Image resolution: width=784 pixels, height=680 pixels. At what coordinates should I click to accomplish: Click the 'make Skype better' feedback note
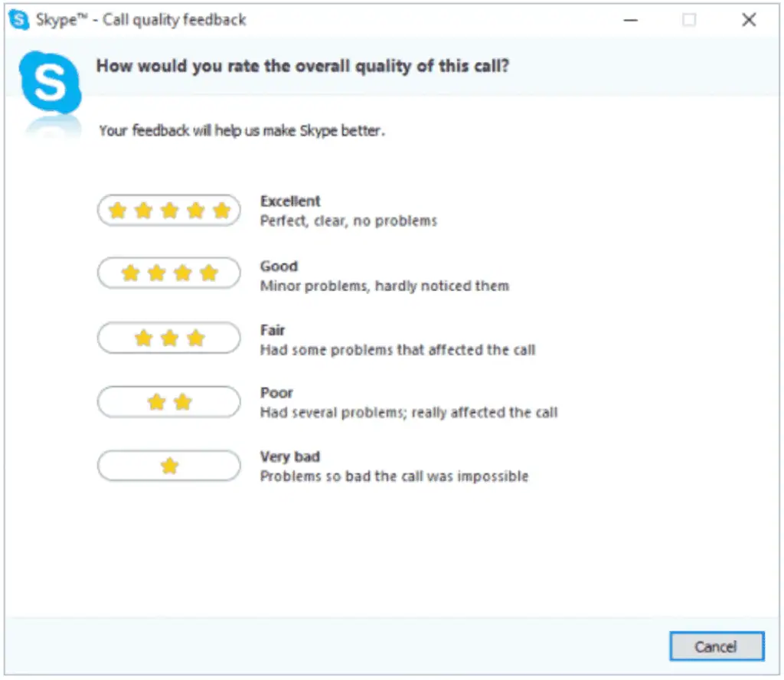(242, 130)
